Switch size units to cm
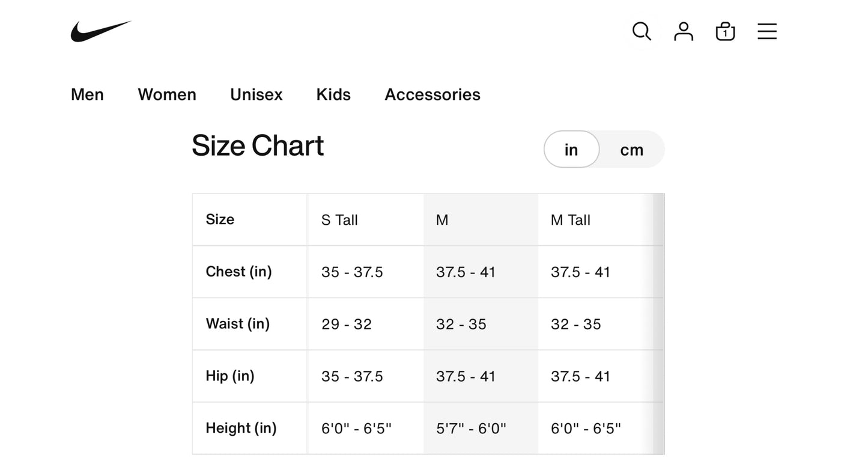This screenshot has height=470, width=868. (x=631, y=150)
